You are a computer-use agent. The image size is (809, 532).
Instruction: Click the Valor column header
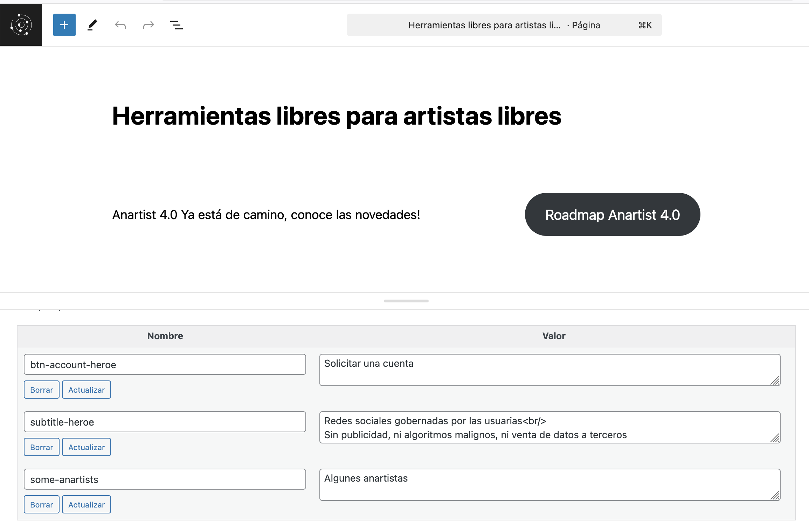(x=554, y=336)
